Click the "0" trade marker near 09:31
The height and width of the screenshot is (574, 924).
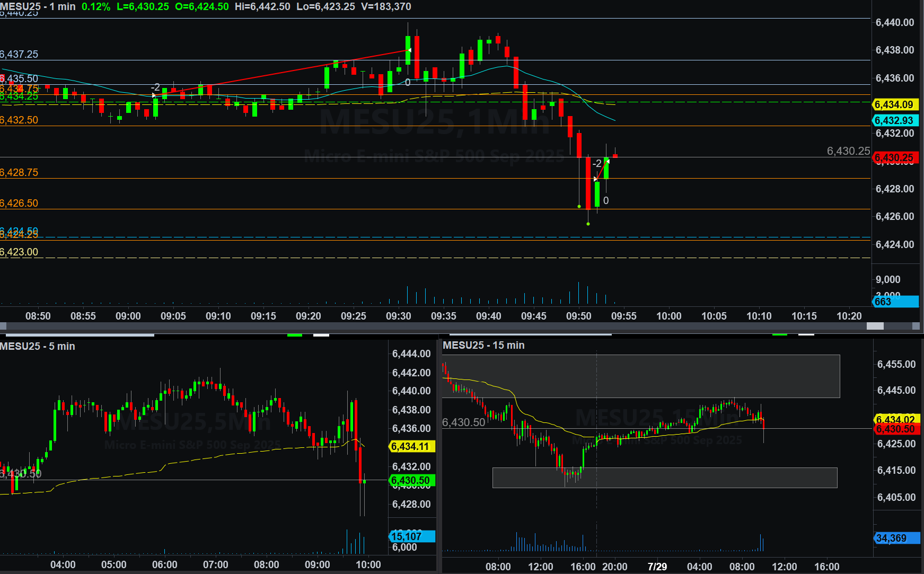[408, 82]
